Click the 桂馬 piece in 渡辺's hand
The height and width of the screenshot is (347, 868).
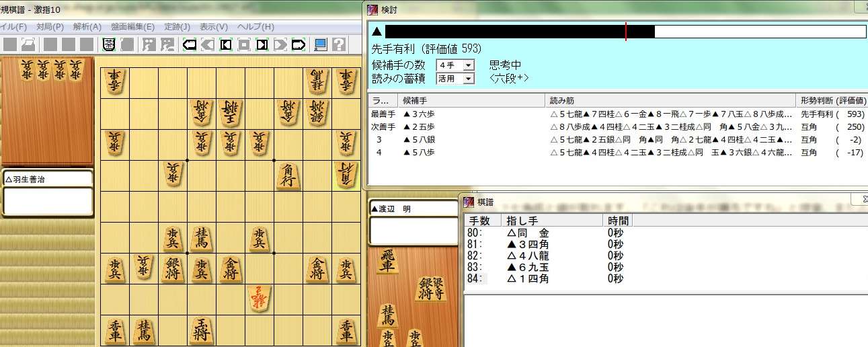[x=387, y=315]
